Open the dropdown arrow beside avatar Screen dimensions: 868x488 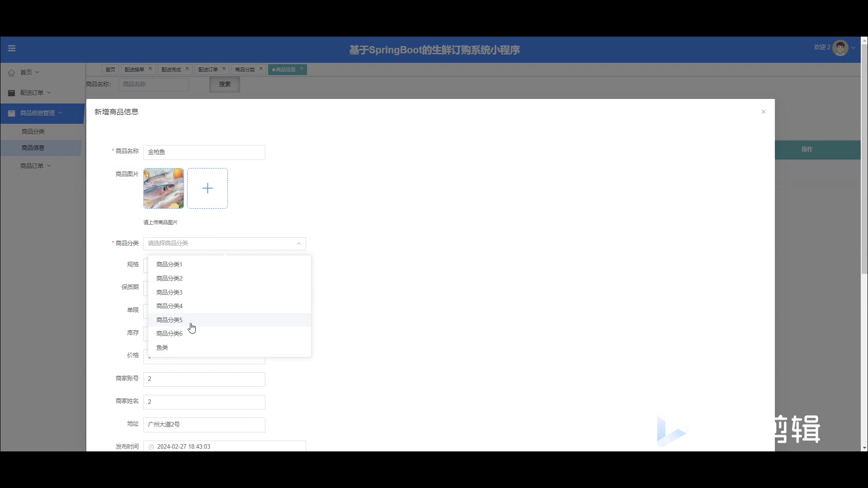(853, 48)
